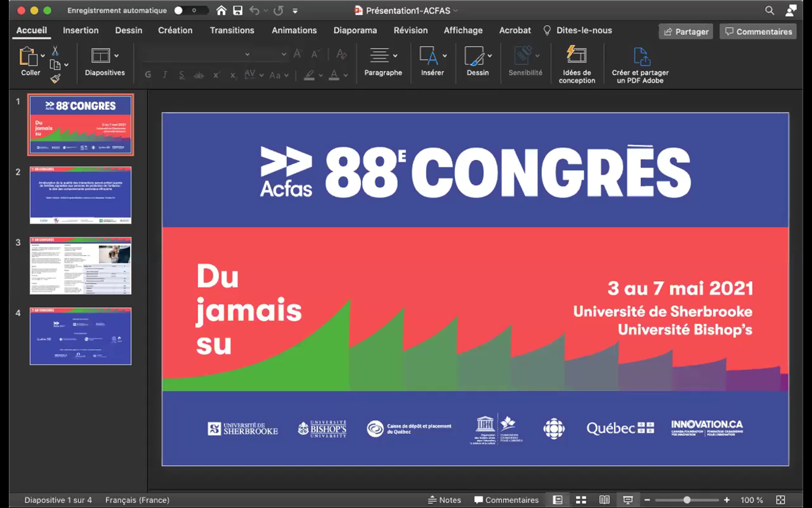Screen dimensions: 812x508
Task: Start slideshow from status bar icon
Action: pos(628,500)
